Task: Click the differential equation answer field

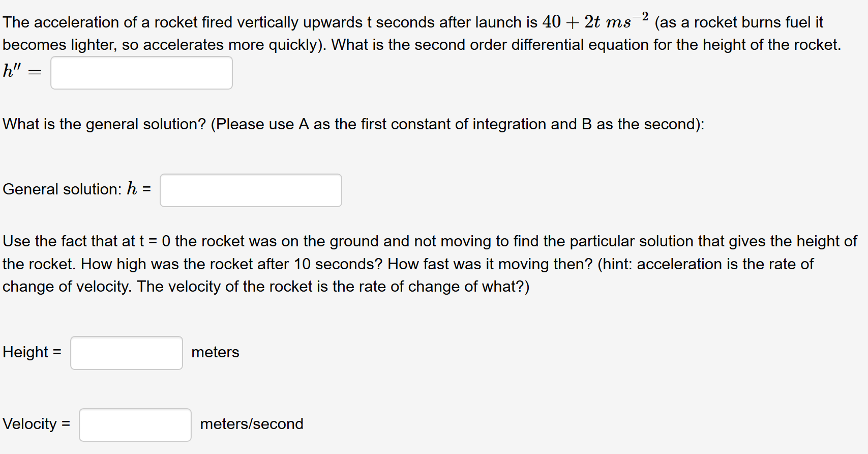Action: (x=141, y=73)
